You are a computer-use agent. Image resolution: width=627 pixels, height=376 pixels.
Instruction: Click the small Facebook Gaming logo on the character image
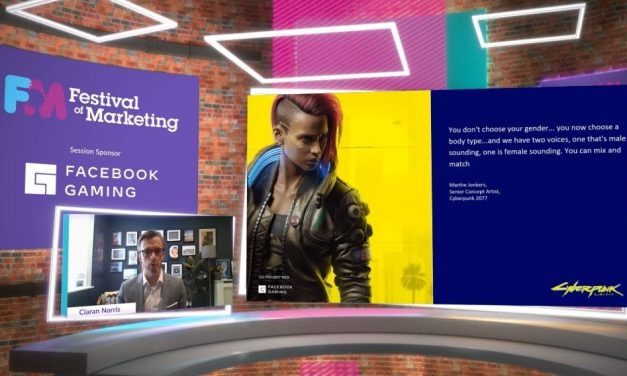coord(275,289)
